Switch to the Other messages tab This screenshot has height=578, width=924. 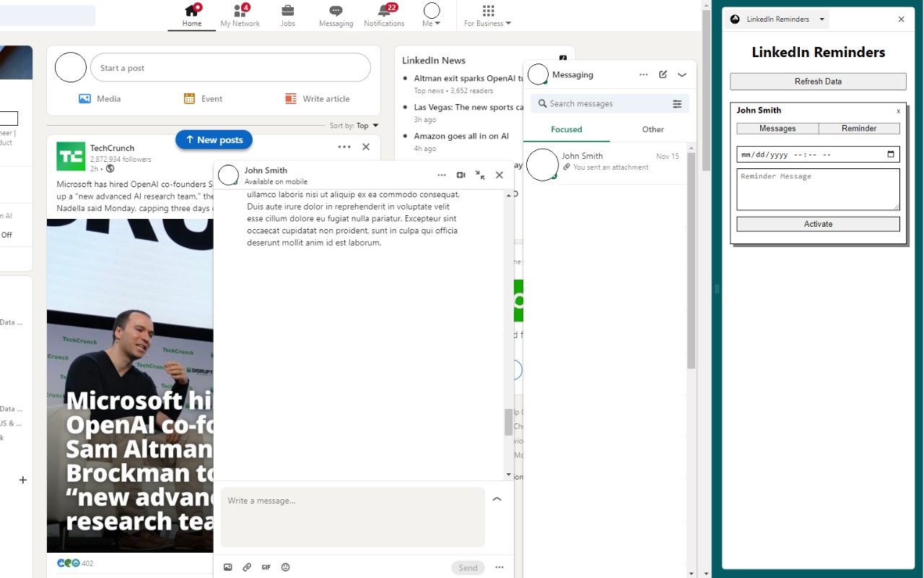click(653, 129)
